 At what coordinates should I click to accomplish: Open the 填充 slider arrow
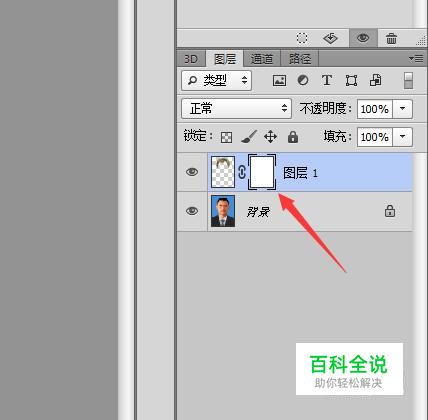click(403, 137)
